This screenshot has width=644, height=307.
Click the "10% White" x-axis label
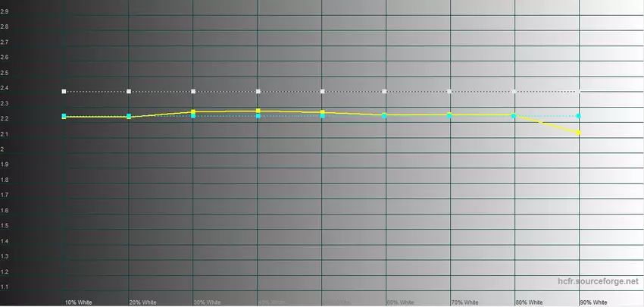[x=78, y=302]
